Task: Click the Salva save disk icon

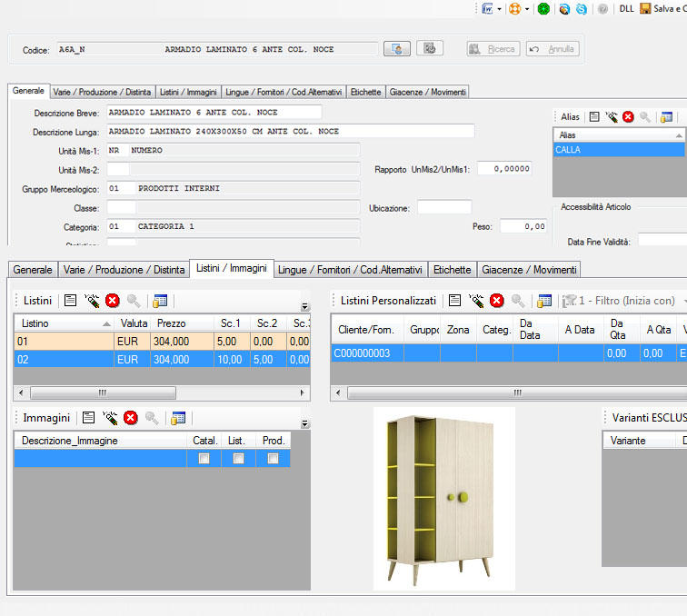Action: [x=645, y=9]
